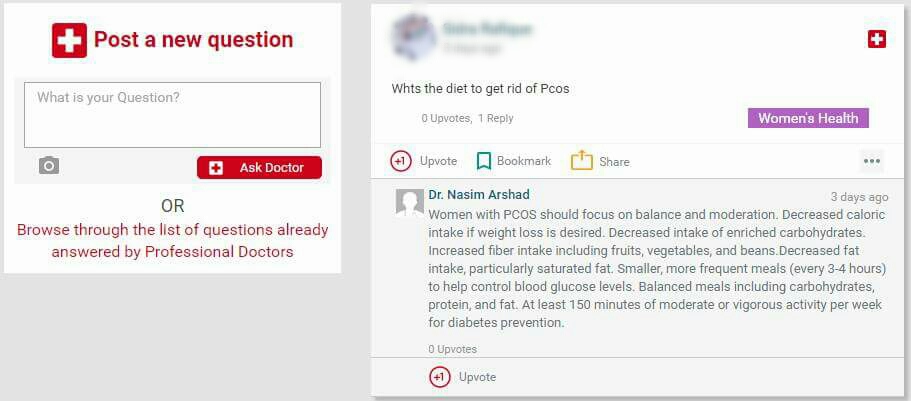Screen dimensions: 911x401
Task: Upvote the doctor's reply with +1 icon
Action: (440, 377)
